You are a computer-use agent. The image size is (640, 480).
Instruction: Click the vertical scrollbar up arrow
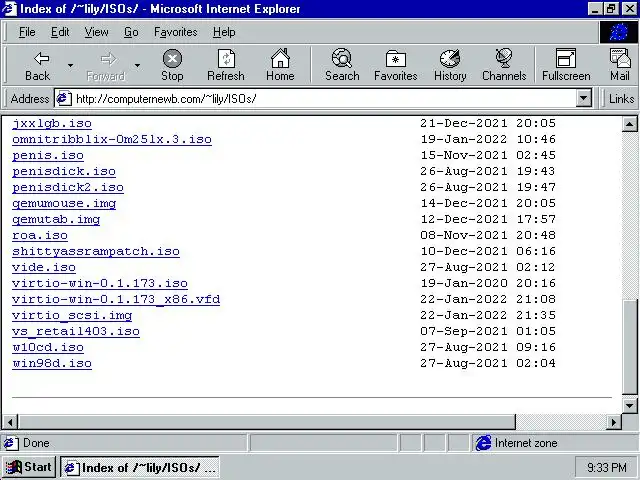point(629,124)
